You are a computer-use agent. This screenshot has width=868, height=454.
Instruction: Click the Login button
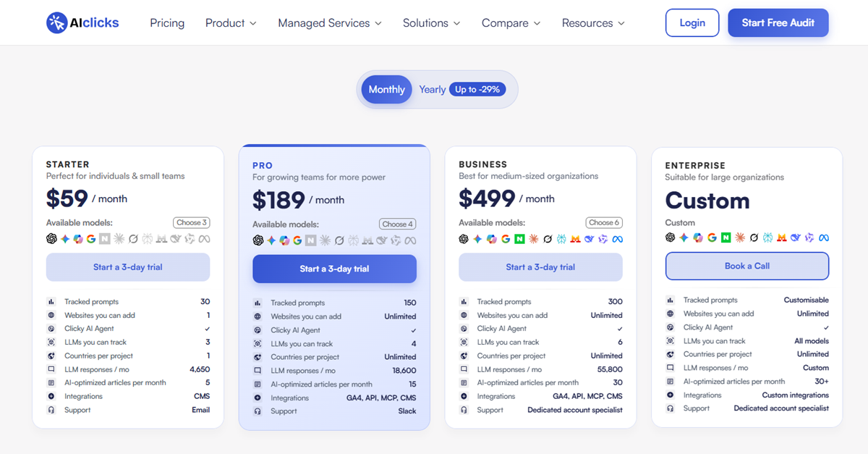pyautogui.click(x=692, y=22)
